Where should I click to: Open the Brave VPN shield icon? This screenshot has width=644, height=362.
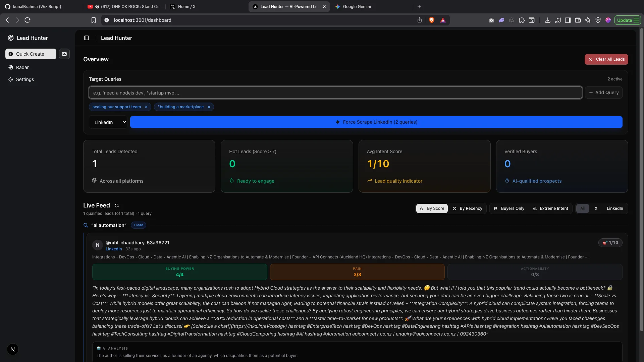598,20
